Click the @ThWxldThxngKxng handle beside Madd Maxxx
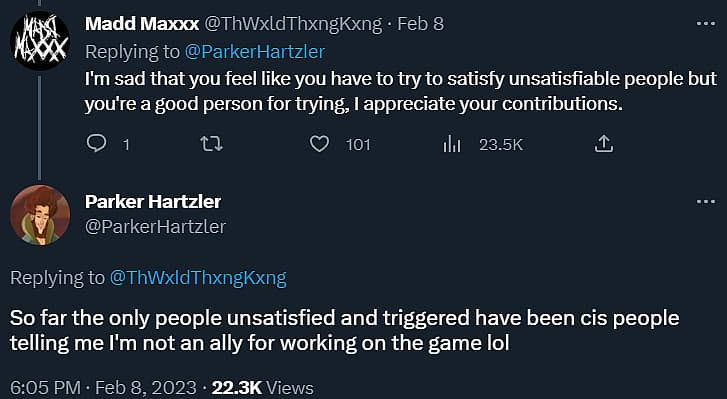 (293, 24)
